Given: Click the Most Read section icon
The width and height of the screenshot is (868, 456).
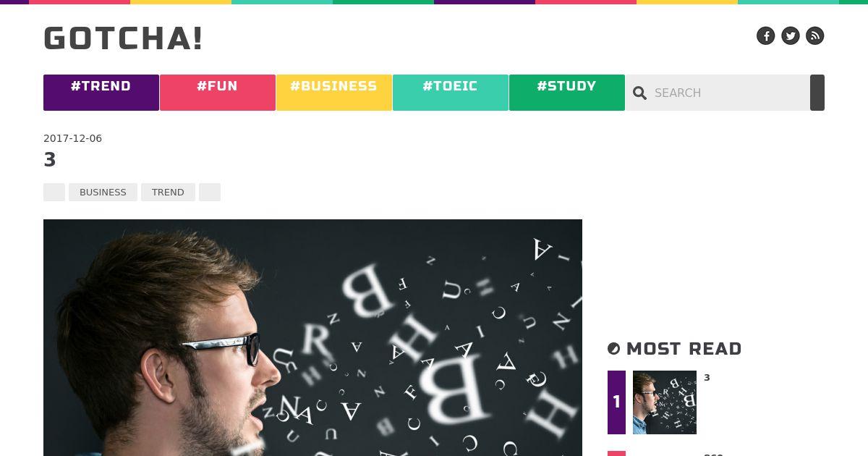Looking at the screenshot, I should pos(614,349).
